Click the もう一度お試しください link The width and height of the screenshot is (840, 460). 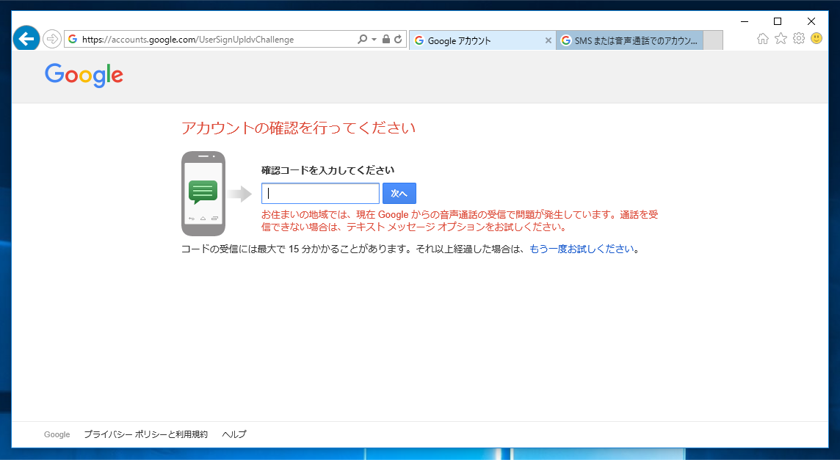[582, 249]
